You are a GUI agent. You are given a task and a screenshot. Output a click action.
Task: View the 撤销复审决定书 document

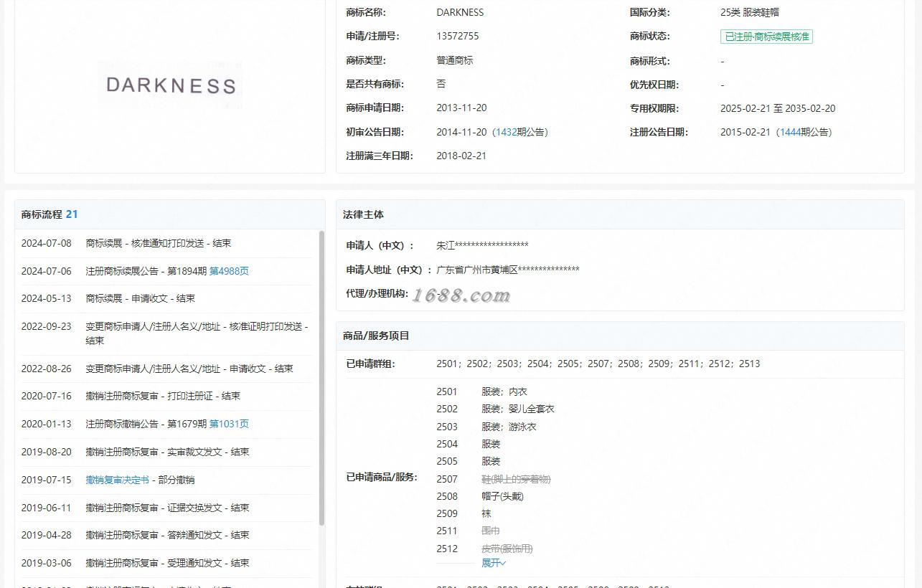(x=118, y=480)
